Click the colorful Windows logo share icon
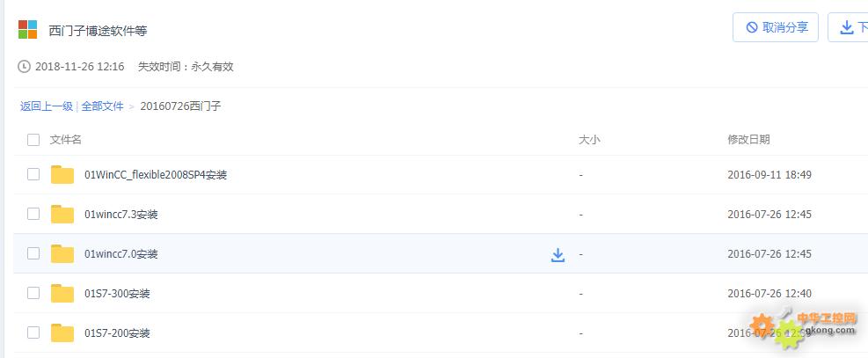The height and width of the screenshot is (358, 868). point(27,29)
